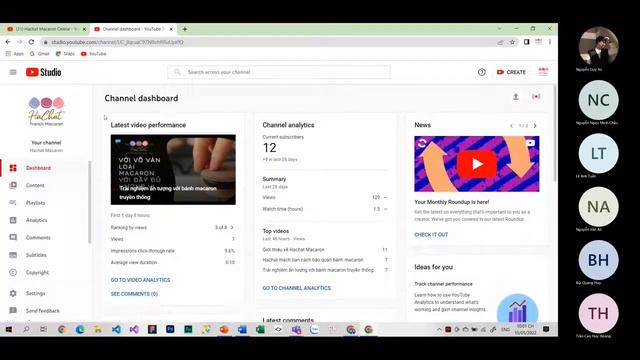Open the Windows Start menu
This screenshot has height=360, width=640.
9,329
